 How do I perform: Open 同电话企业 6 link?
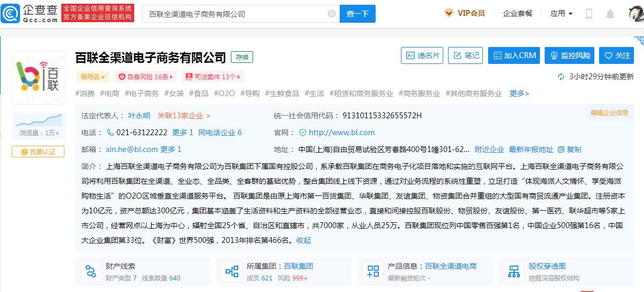click(220, 133)
